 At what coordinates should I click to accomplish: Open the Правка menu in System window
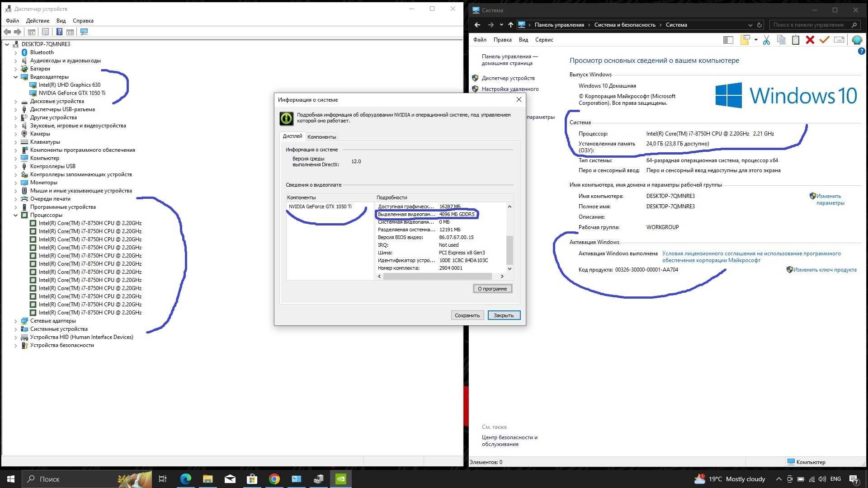coord(502,40)
